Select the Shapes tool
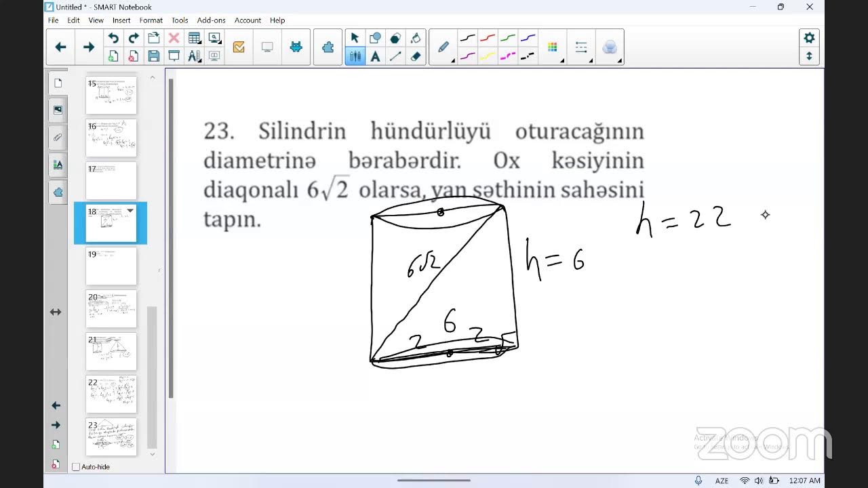 pos(375,39)
